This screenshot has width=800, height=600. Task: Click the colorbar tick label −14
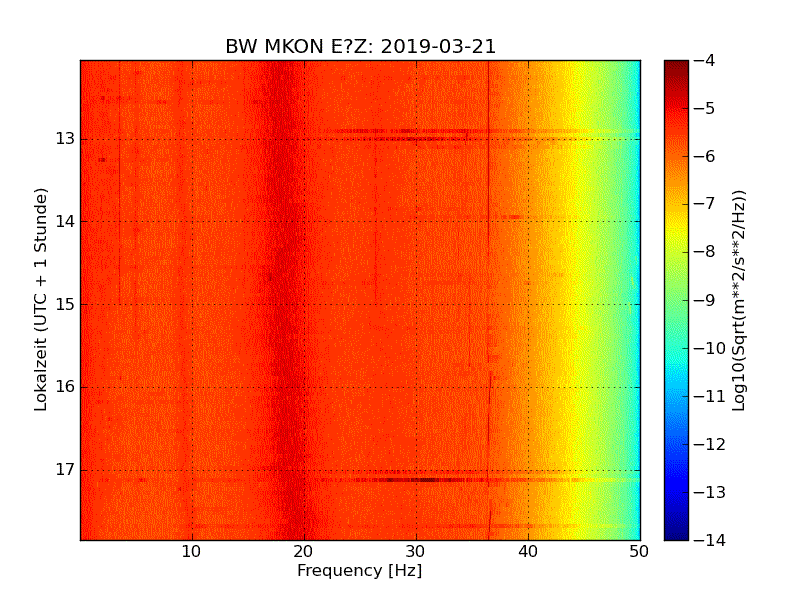710,540
